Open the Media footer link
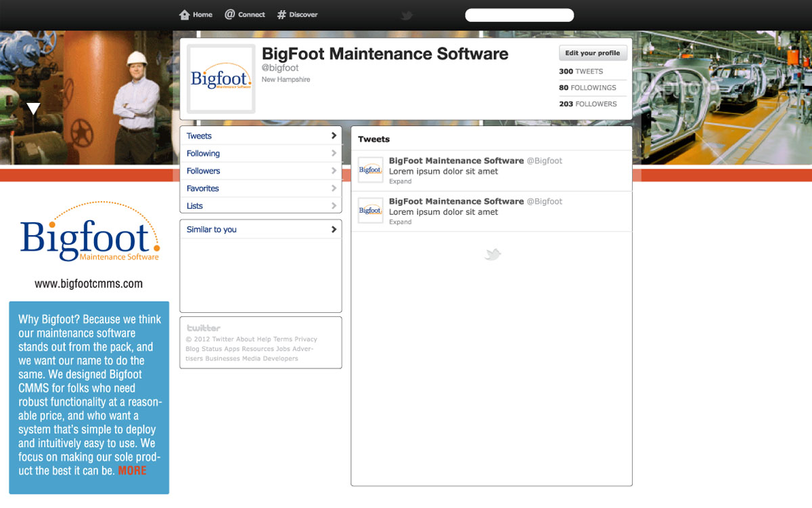This screenshot has height=508, width=812. 252,358
